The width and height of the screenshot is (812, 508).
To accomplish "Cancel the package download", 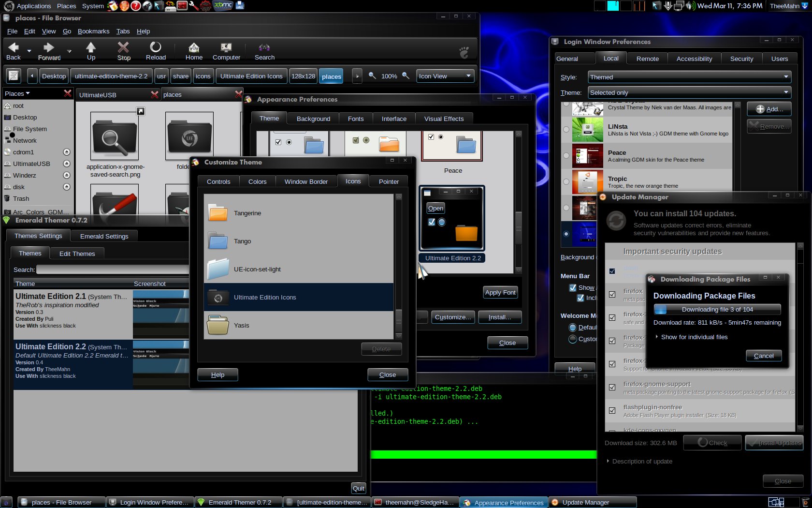I will click(x=764, y=356).
